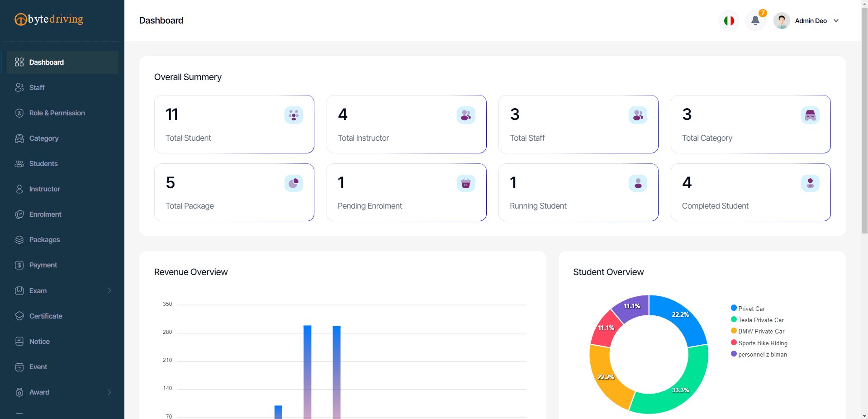The width and height of the screenshot is (868, 419).
Task: Toggle Privet Car legend blue dot
Action: pyautogui.click(x=734, y=308)
